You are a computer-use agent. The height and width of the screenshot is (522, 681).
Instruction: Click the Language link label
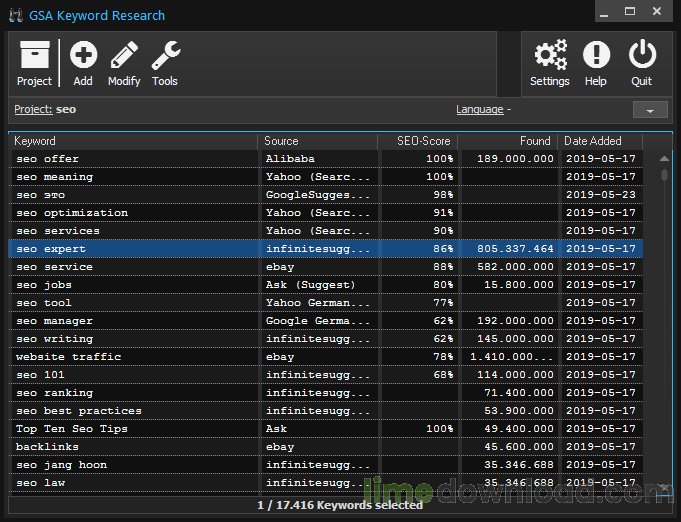[479, 109]
